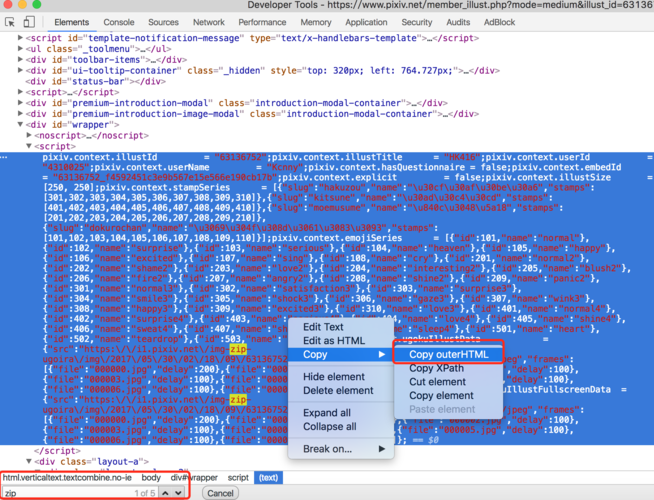Image resolution: width=654 pixels, height=500 pixels.
Task: Open the Security tab
Action: pyautogui.click(x=417, y=22)
